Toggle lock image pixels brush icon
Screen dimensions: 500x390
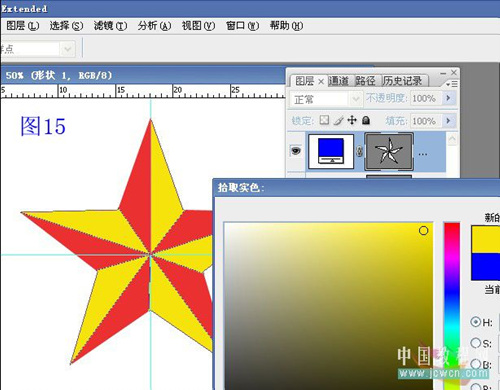338,120
